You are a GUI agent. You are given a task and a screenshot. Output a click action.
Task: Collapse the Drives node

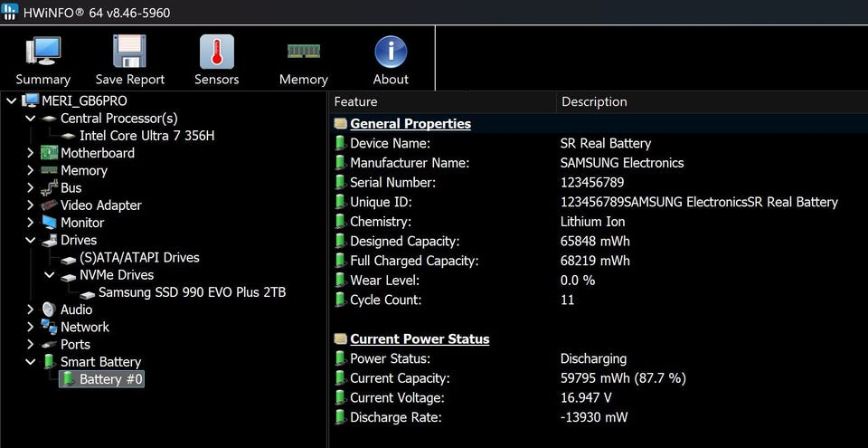click(31, 240)
